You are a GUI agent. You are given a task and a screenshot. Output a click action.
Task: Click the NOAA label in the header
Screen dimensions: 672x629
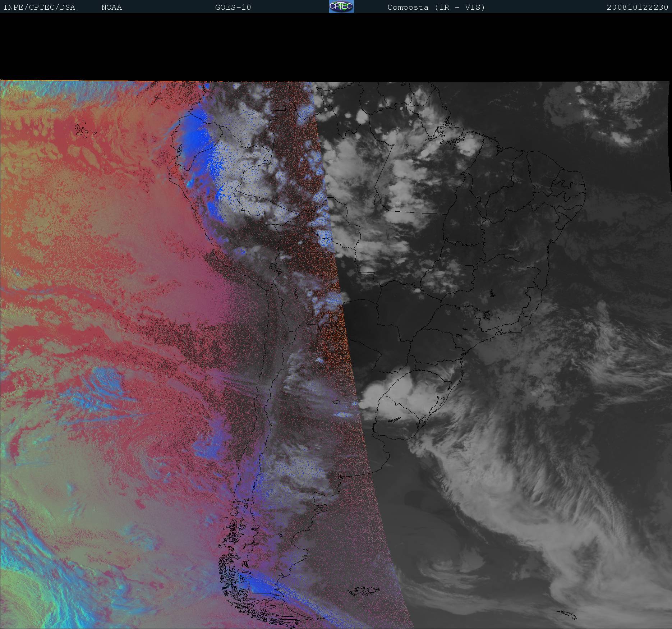click(x=111, y=7)
